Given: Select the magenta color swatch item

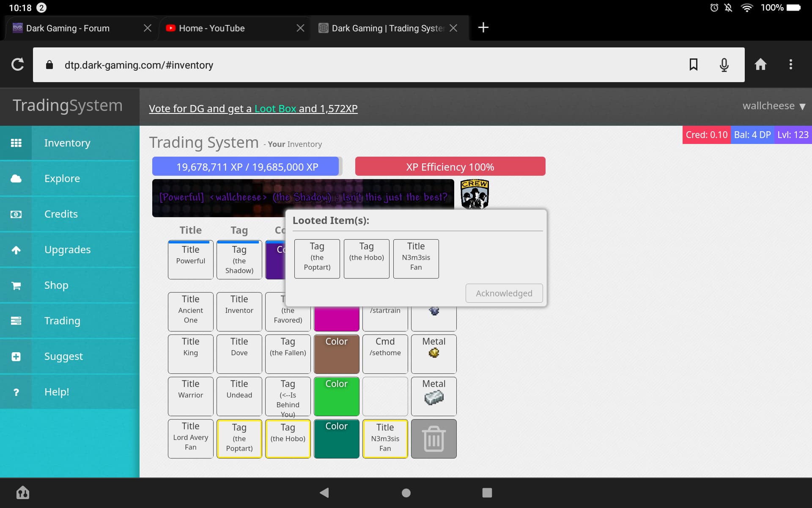Looking at the screenshot, I should (x=337, y=319).
